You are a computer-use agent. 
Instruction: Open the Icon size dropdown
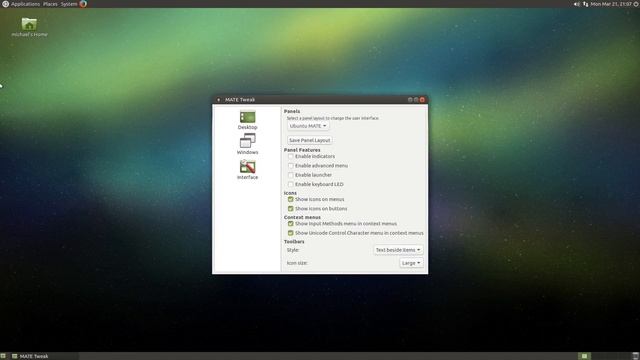click(411, 263)
